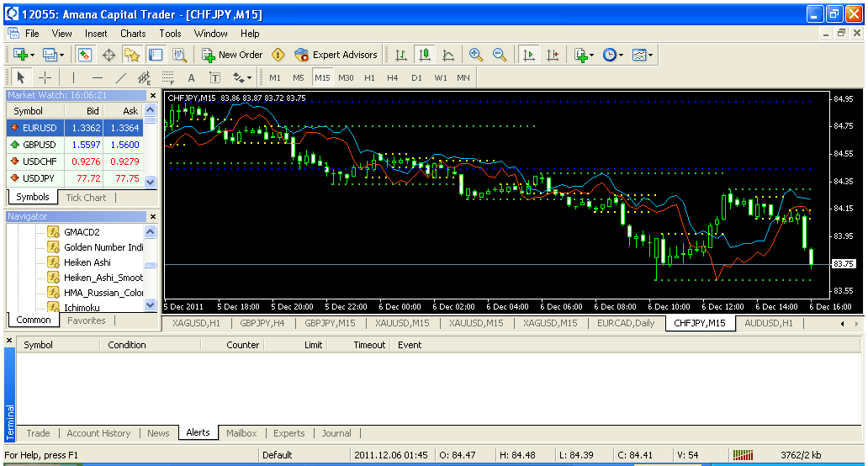Select the Vertical Line drawing tool
The width and height of the screenshot is (868, 466).
73,77
